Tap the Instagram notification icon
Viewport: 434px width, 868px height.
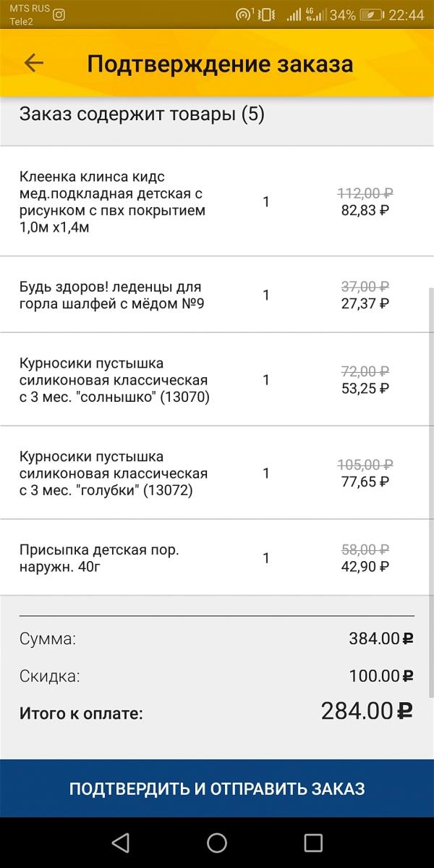59,15
